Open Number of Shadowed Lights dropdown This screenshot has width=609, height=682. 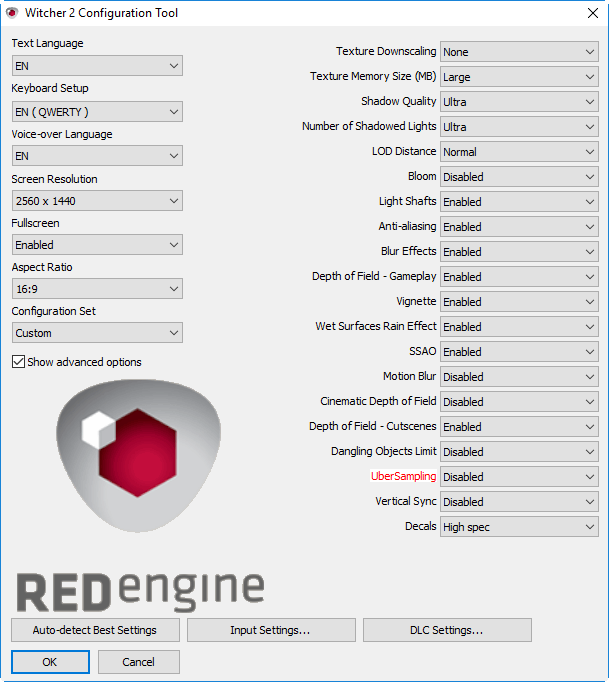(x=519, y=127)
